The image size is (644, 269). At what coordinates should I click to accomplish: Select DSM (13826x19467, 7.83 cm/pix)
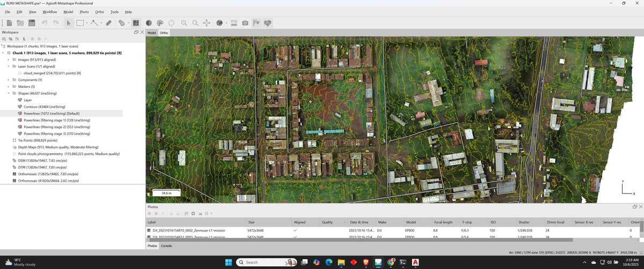(x=42, y=160)
